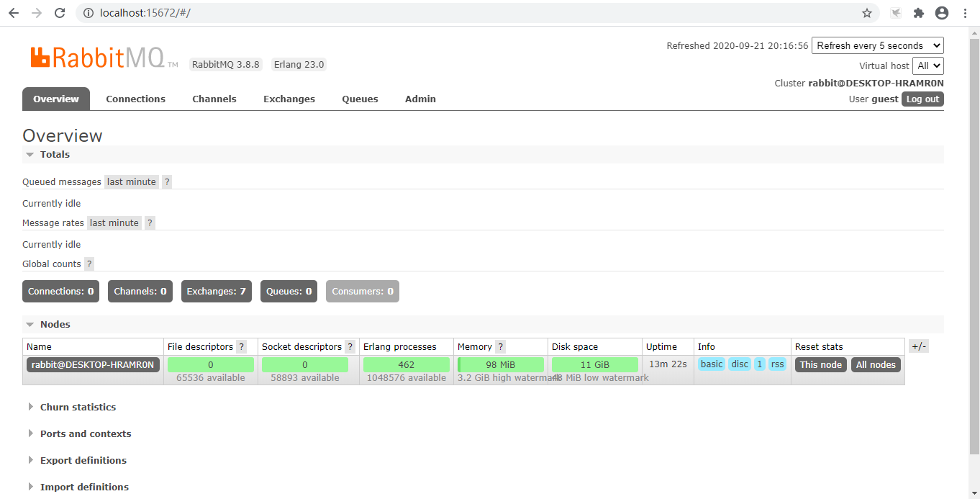Open the Channels: 0 count button

pos(140,292)
